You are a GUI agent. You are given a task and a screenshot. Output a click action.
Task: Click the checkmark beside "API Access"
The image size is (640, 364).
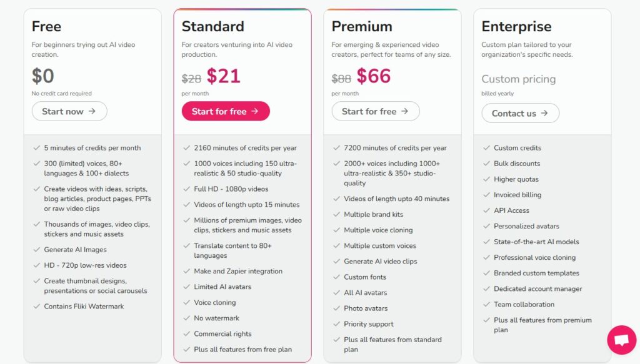(486, 210)
